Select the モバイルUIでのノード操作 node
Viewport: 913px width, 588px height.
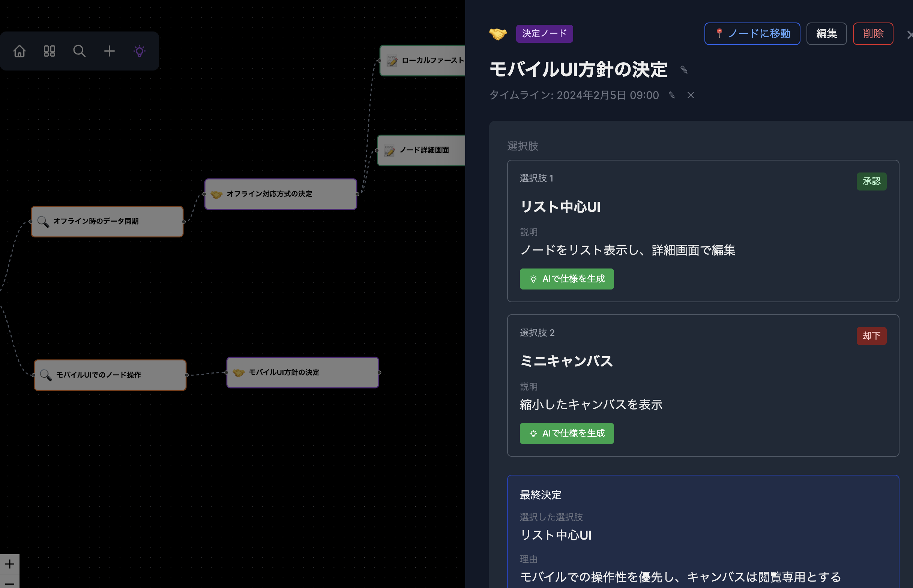[x=110, y=375]
